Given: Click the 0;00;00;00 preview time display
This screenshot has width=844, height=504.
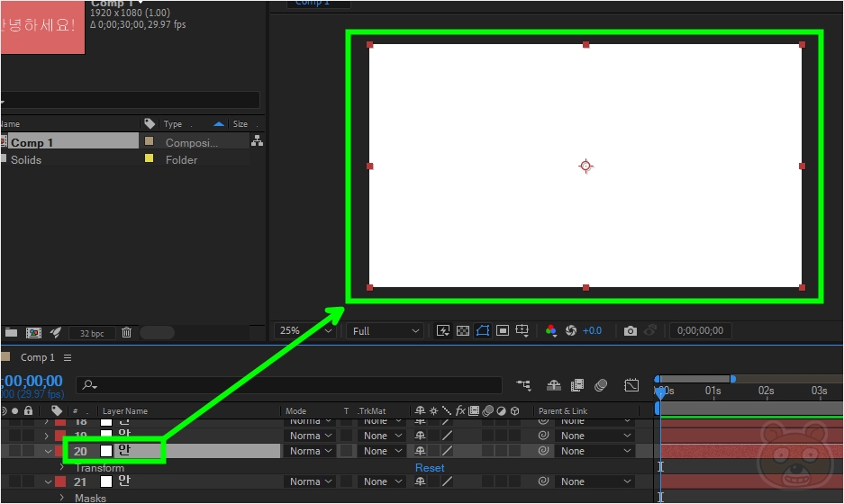Looking at the screenshot, I should coord(700,331).
